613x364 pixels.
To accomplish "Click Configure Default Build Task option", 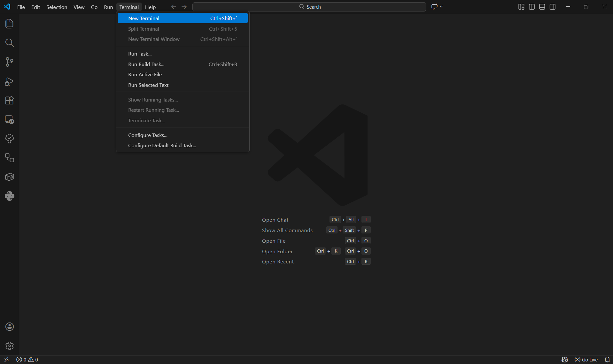I will (x=162, y=145).
